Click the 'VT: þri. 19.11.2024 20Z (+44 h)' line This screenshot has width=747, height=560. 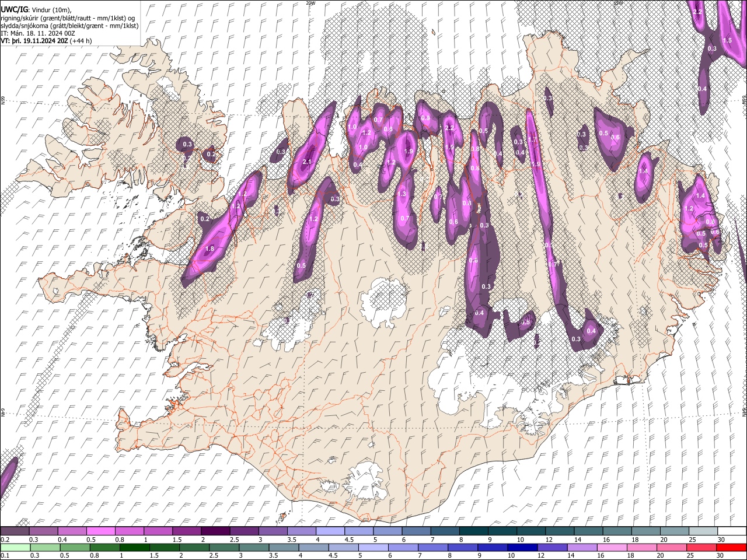tap(46, 41)
